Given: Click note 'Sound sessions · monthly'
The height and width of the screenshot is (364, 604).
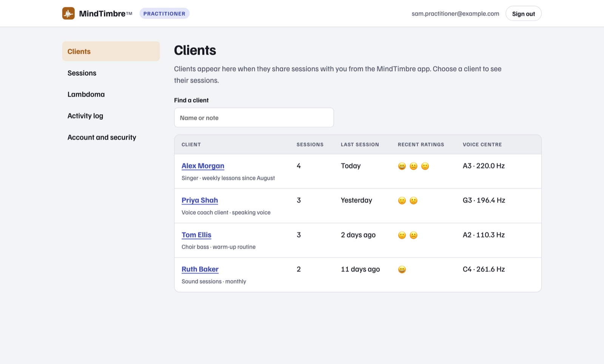Looking at the screenshot, I should coord(214,281).
